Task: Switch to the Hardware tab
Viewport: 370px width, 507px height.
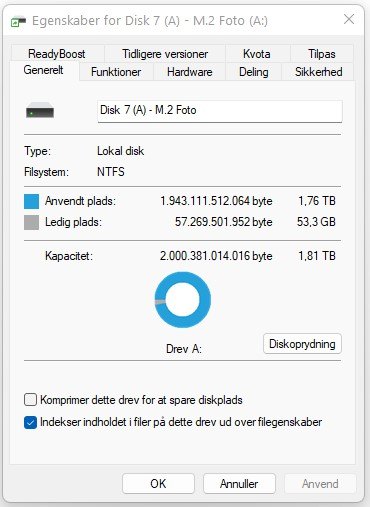Action: [x=190, y=72]
